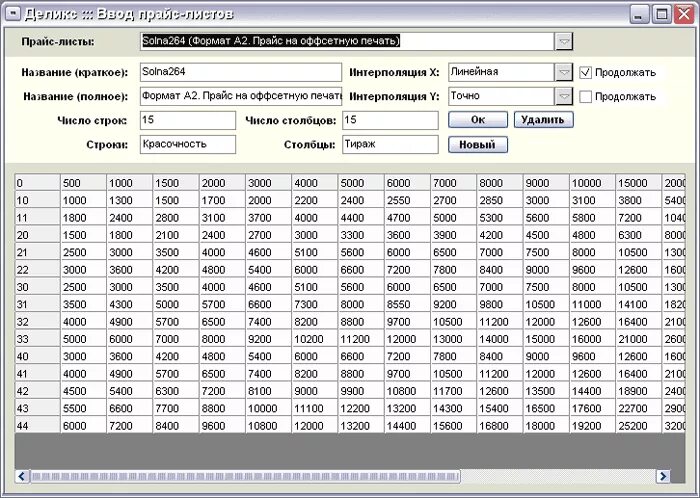Click the horizontal scrollbar left arrow

(22, 476)
